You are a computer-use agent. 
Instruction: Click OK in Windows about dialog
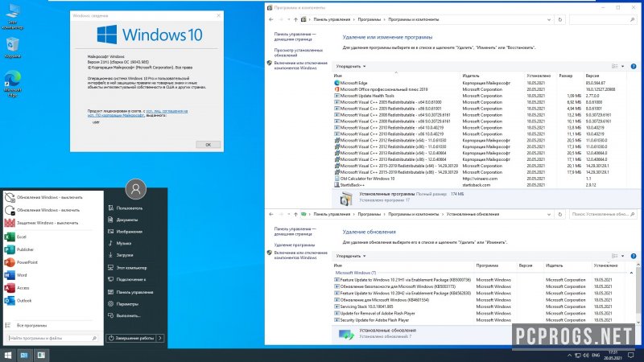point(208,145)
